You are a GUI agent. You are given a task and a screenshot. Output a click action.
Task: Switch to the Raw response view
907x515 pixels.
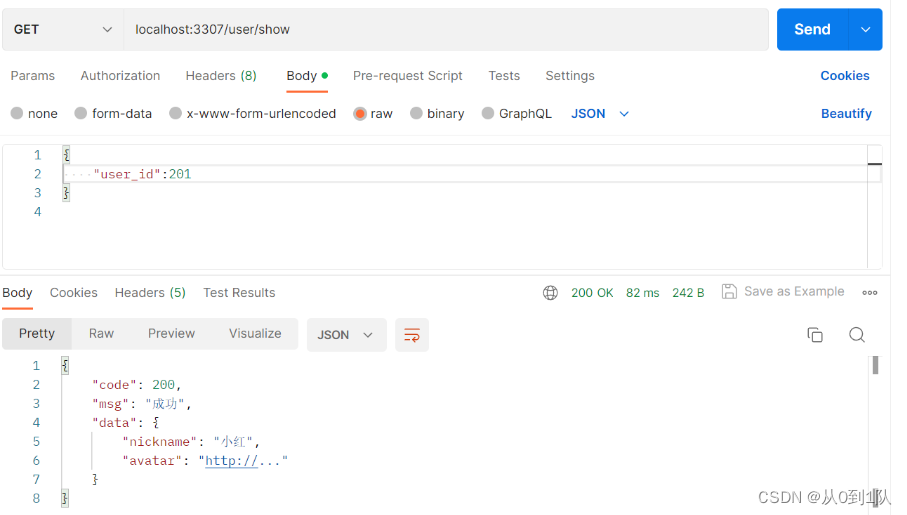point(101,334)
